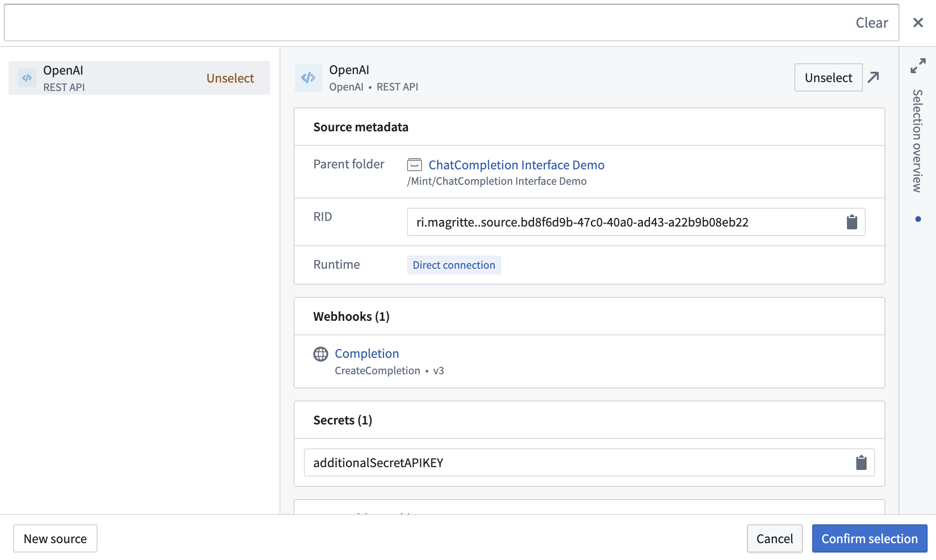Clear the search field

872,23
